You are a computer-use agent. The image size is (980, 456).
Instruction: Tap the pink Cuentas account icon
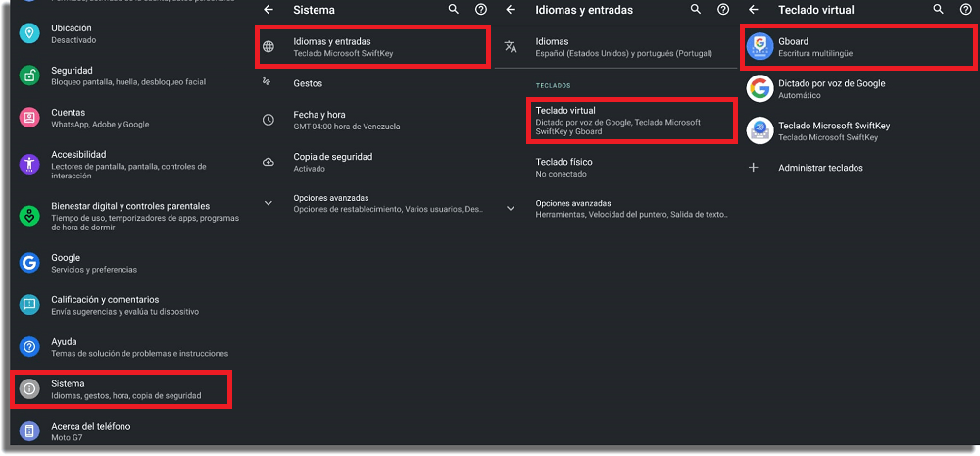(29, 118)
